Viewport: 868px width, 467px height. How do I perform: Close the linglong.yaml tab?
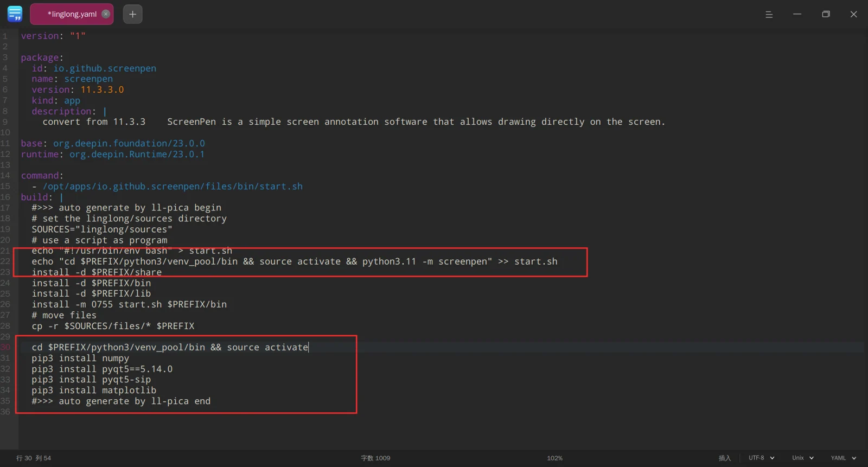(x=106, y=14)
